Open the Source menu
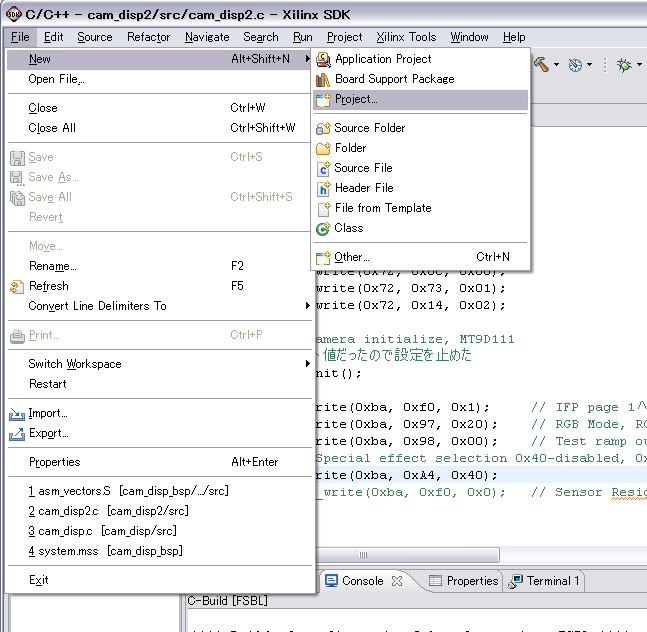Image resolution: width=647 pixels, height=632 pixels. click(95, 37)
